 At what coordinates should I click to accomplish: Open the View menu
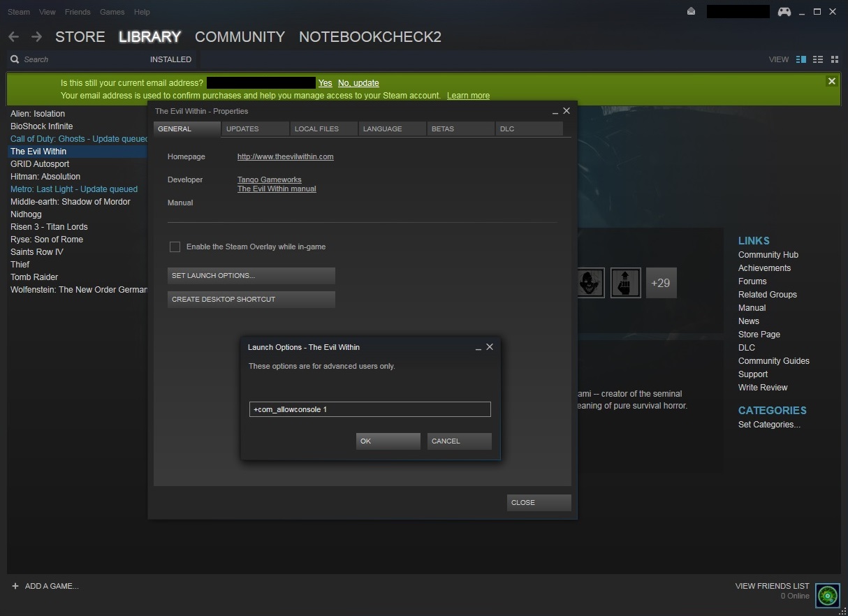pyautogui.click(x=47, y=12)
